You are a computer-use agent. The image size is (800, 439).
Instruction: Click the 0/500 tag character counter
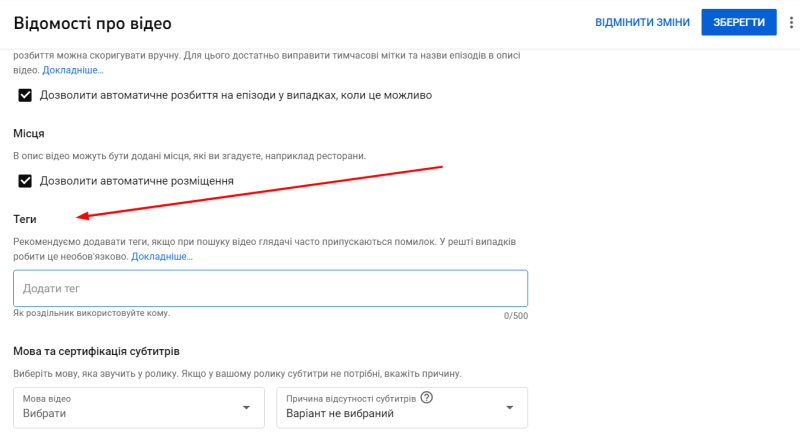point(516,316)
